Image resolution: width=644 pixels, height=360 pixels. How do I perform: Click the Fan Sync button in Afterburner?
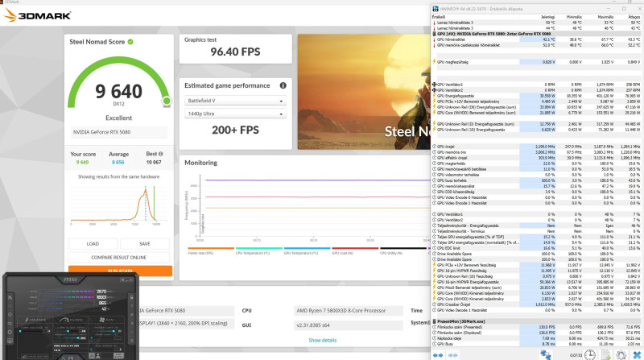point(118,355)
